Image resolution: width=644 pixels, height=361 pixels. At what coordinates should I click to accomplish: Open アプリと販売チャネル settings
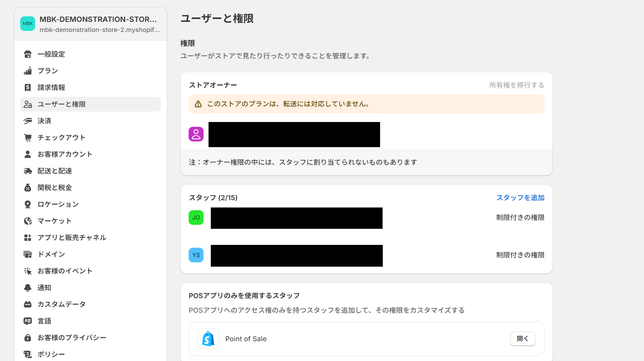72,238
